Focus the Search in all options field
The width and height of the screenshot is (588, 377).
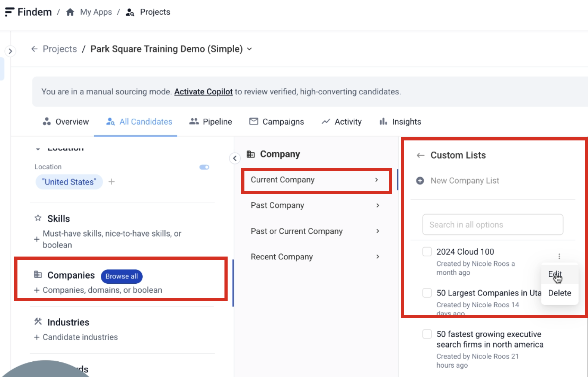493,224
